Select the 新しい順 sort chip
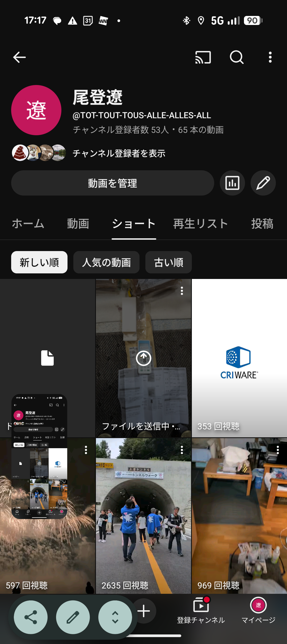 pyautogui.click(x=39, y=262)
